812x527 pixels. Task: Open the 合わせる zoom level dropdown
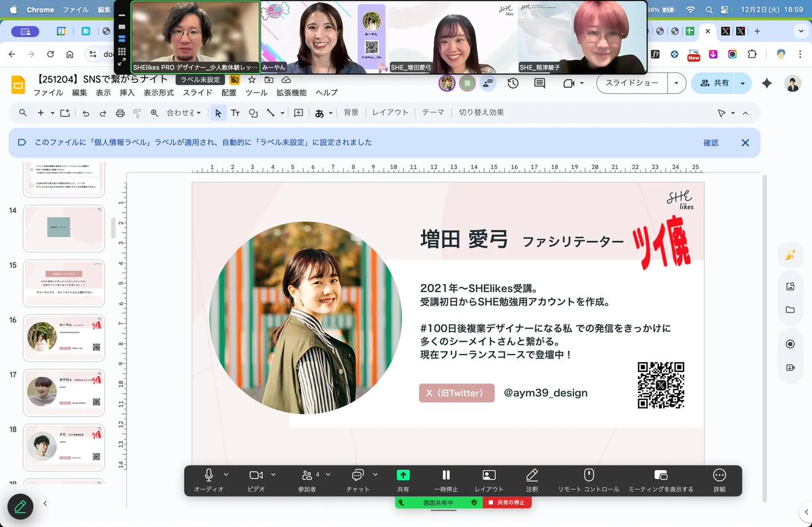tap(184, 113)
